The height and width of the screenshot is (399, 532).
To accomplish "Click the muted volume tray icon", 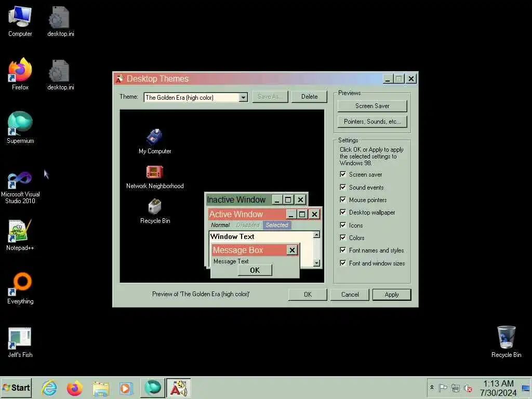I will coord(468,388).
